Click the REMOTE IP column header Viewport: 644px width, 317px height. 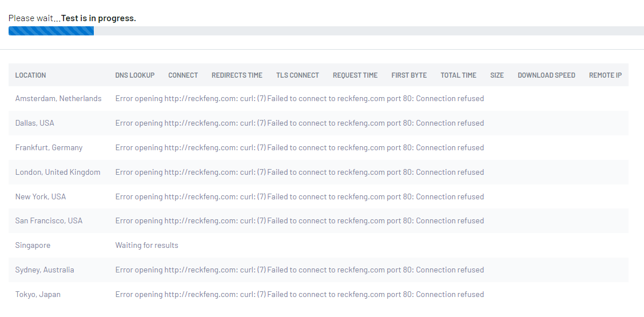click(605, 75)
